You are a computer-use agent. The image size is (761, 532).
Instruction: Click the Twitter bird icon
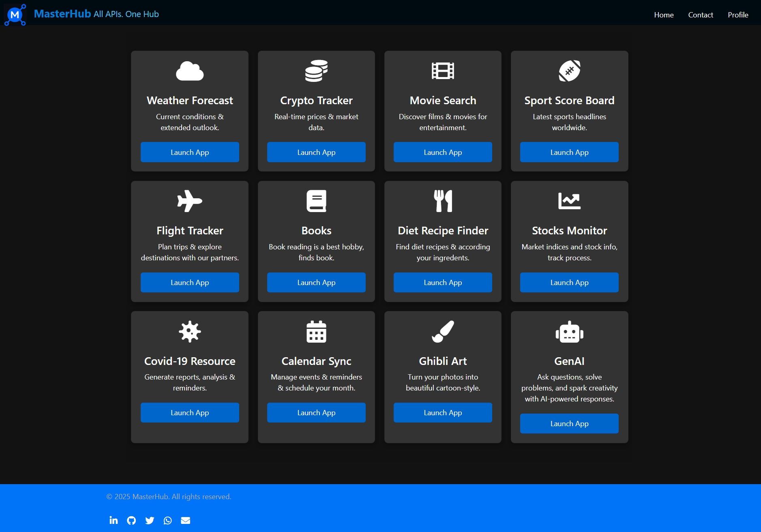[x=150, y=520]
